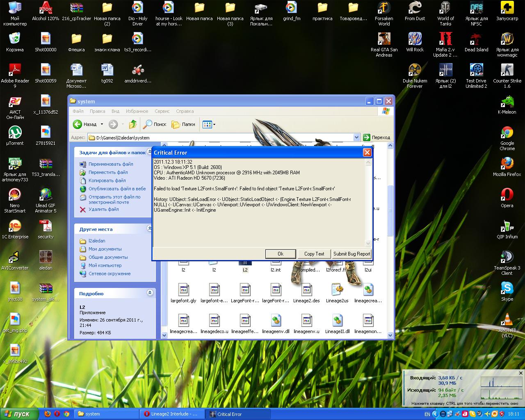Click the Поиск search toolbar button
Viewport: 525px width, 420px height.
click(x=155, y=124)
